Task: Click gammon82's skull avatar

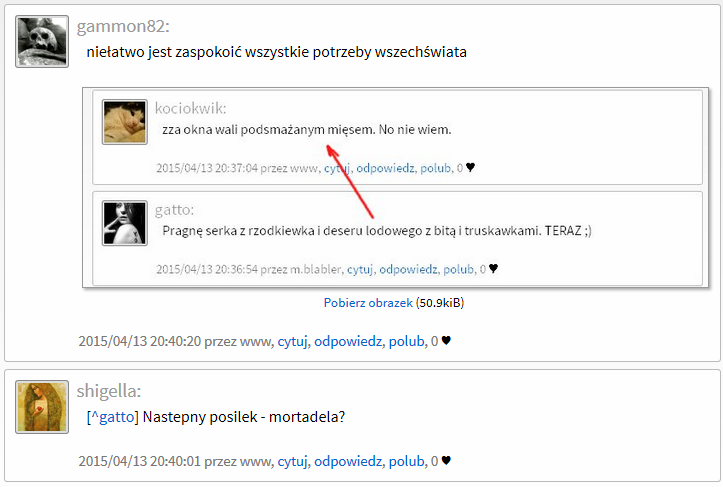Action: point(42,42)
